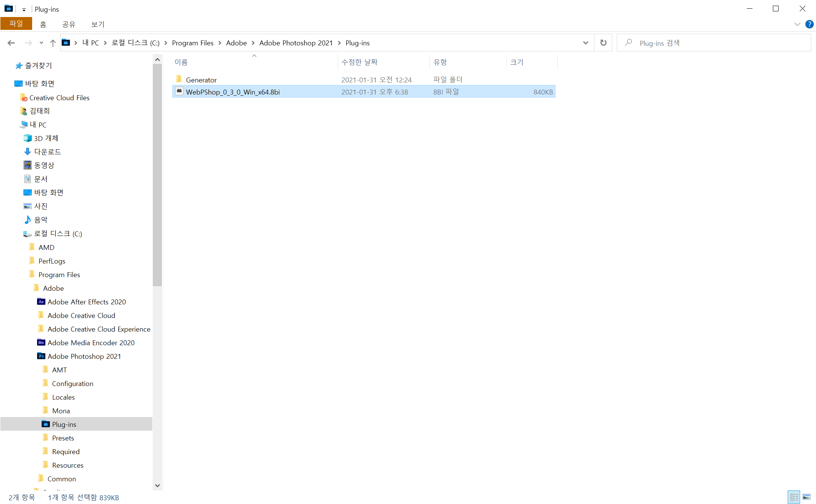Click the Program Files breadcrumb in the address bar
Screen dimensions: 816x504
[192, 43]
